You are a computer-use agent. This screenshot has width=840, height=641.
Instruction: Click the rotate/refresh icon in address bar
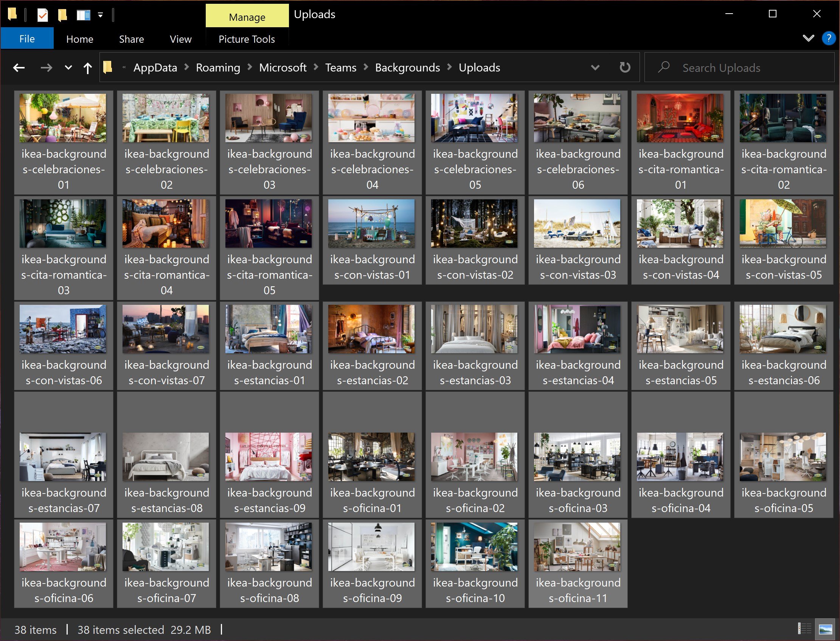coord(625,67)
